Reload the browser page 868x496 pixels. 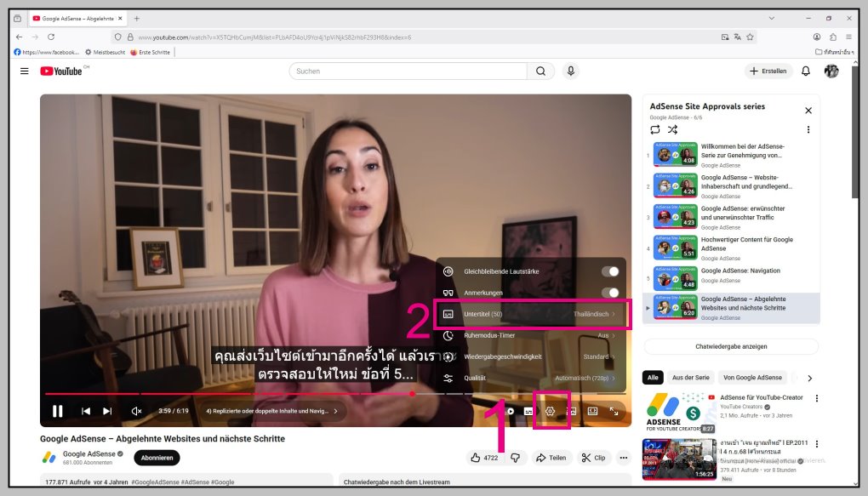coord(51,37)
